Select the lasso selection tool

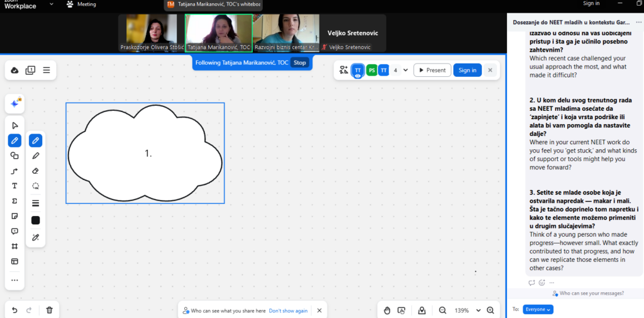click(36, 186)
